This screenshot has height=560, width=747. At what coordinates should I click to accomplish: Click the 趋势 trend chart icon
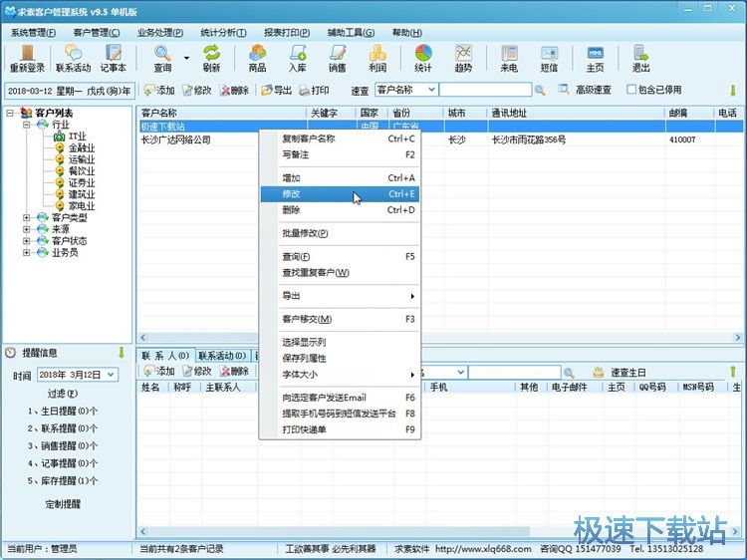pos(464,58)
